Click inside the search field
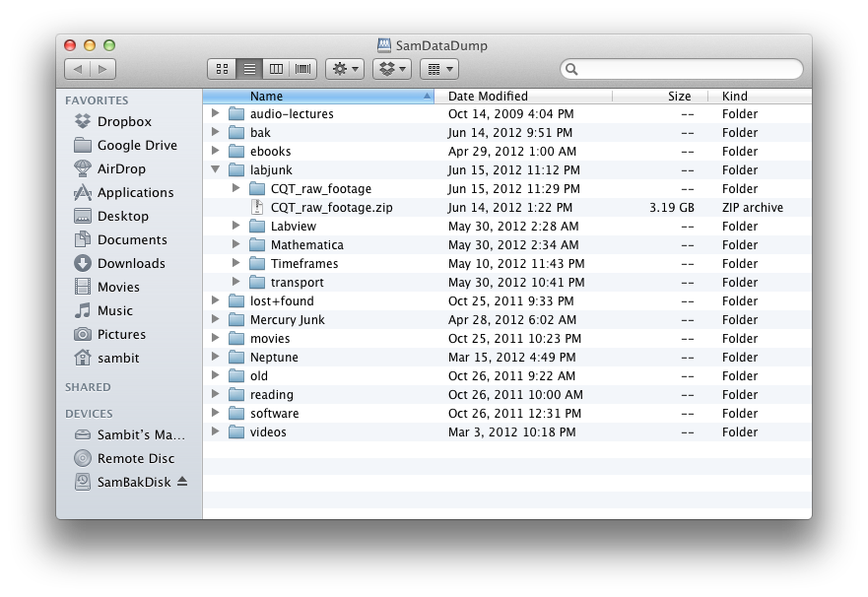This screenshot has height=597, width=868. (680, 69)
